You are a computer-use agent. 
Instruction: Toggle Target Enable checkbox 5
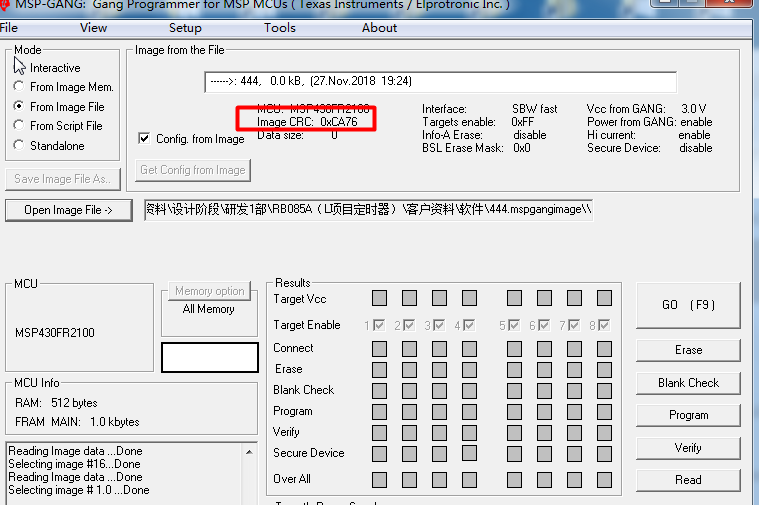(514, 325)
